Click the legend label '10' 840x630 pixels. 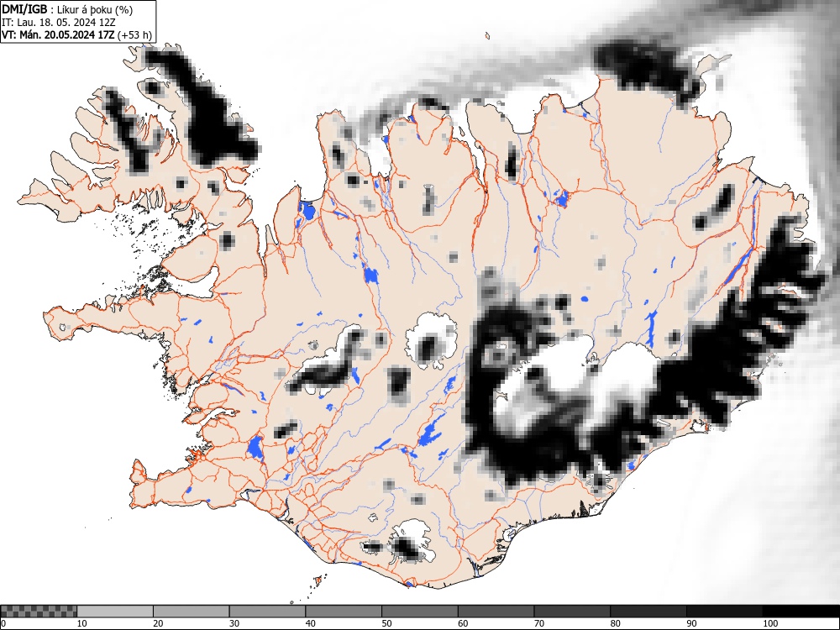pyautogui.click(x=82, y=623)
